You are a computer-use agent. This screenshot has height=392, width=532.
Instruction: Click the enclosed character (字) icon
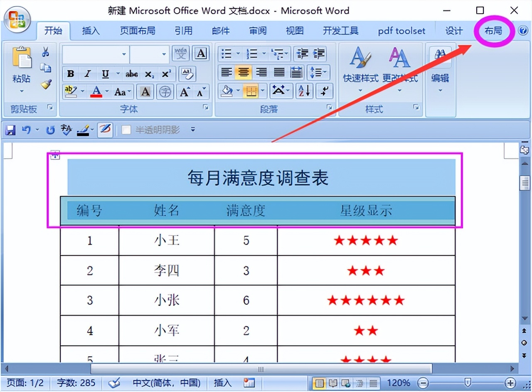tap(165, 92)
